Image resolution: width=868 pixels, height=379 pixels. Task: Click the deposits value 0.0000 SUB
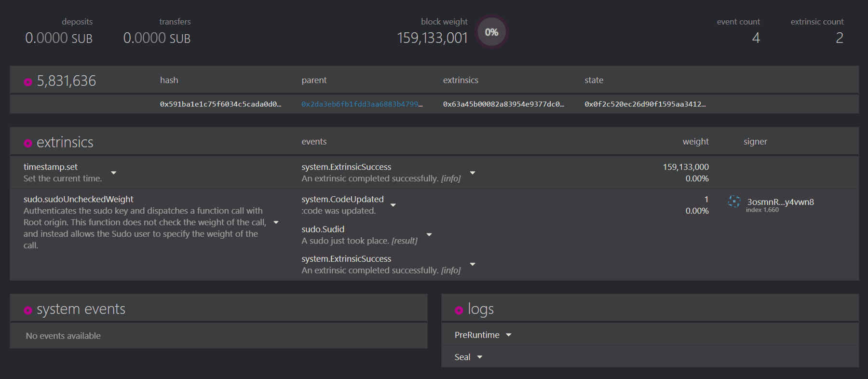coord(59,38)
